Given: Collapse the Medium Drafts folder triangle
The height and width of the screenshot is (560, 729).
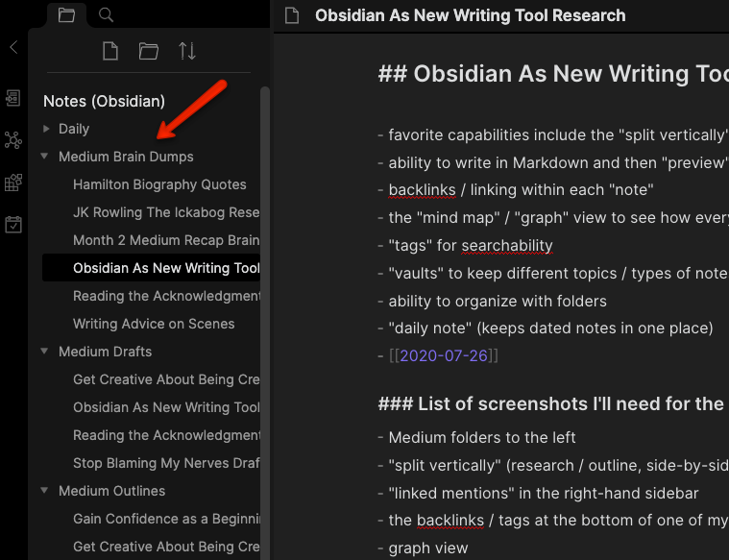Looking at the screenshot, I should point(44,352).
